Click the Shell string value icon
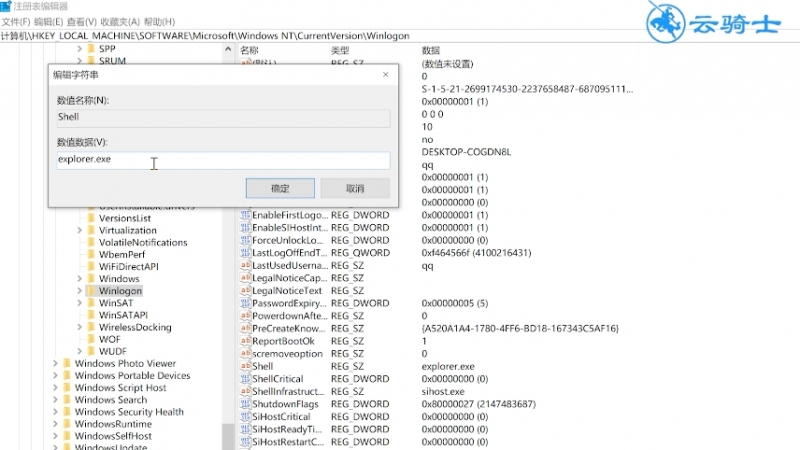 point(245,366)
